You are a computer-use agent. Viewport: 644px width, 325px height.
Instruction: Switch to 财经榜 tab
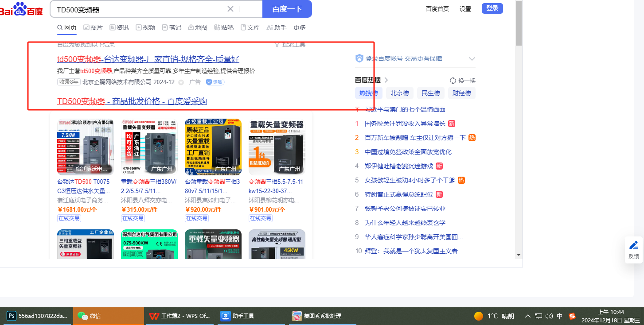tap(462, 93)
